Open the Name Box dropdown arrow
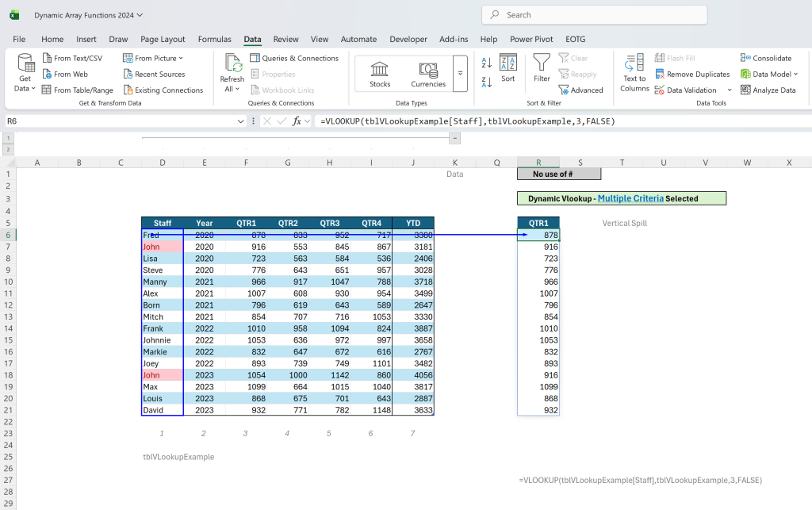812x510 pixels. coord(240,121)
